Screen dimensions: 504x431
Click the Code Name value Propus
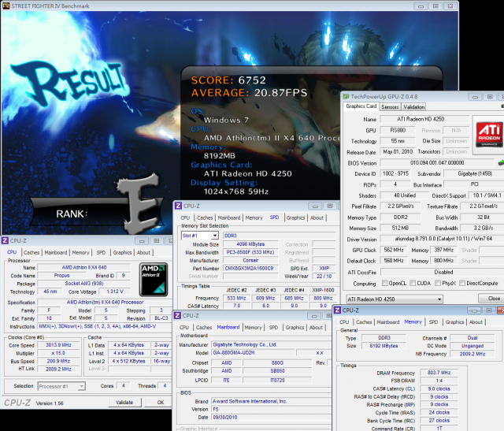61,275
